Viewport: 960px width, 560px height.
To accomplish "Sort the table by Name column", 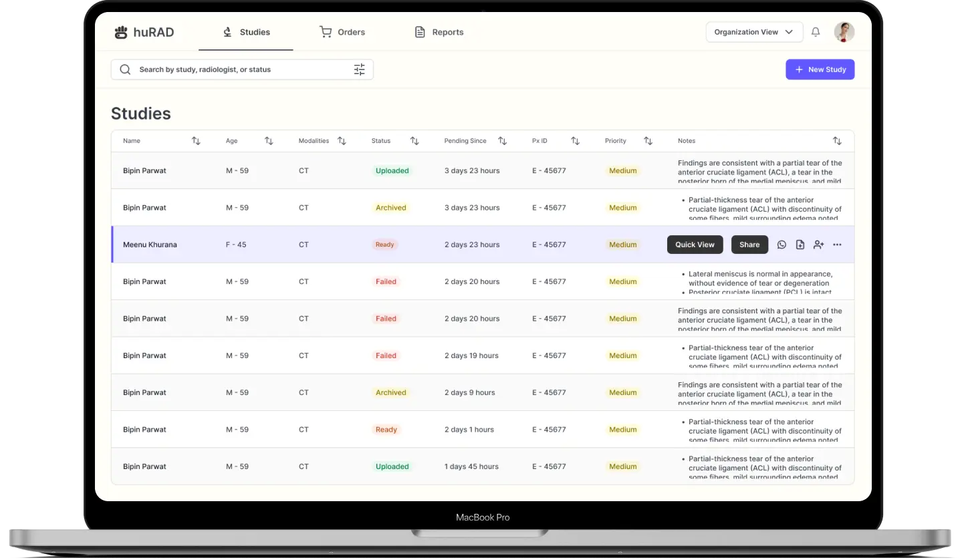I will click(196, 141).
